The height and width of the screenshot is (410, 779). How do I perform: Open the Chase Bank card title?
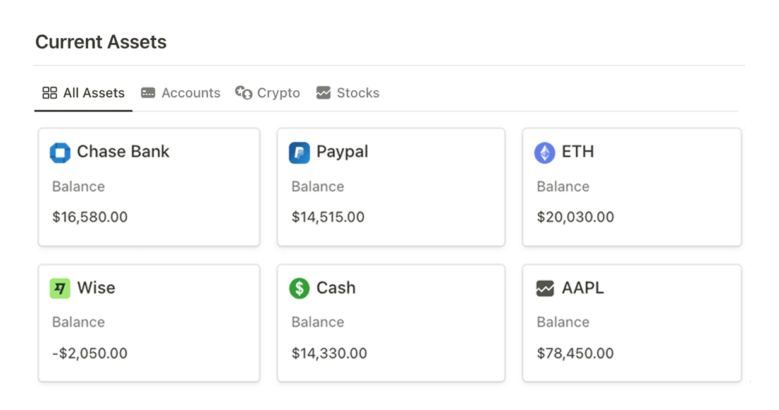pos(123,152)
